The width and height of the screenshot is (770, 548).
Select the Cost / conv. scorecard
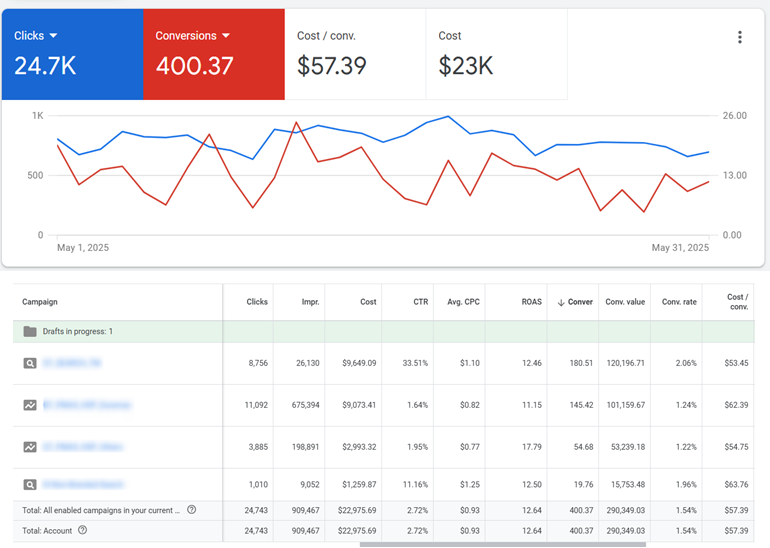[355, 54]
